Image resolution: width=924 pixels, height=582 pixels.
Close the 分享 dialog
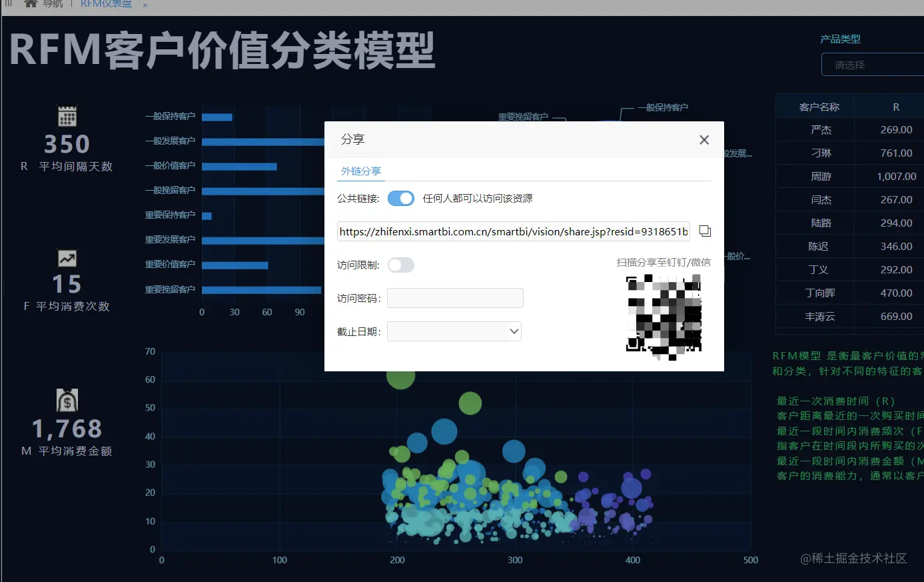point(704,140)
